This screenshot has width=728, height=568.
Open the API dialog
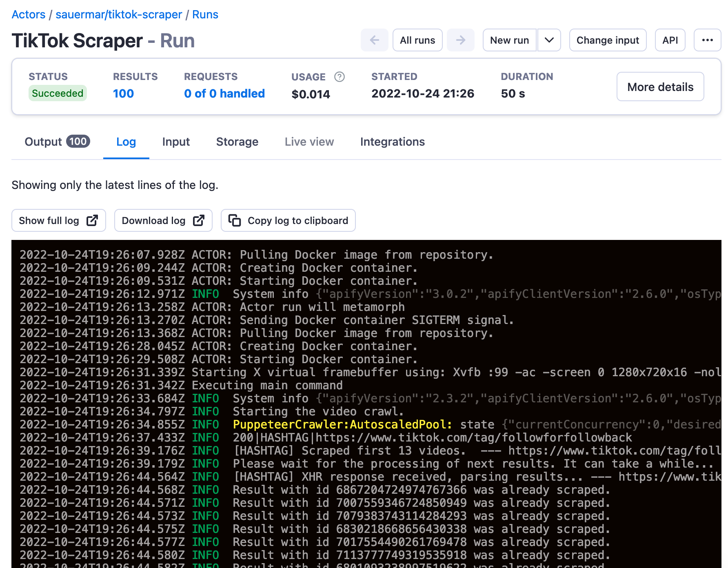(670, 40)
